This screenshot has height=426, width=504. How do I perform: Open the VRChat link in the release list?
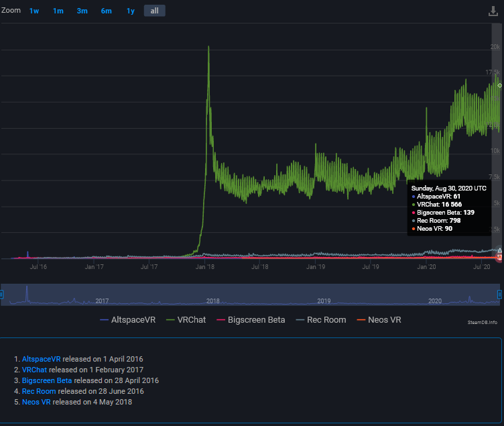[34, 370]
